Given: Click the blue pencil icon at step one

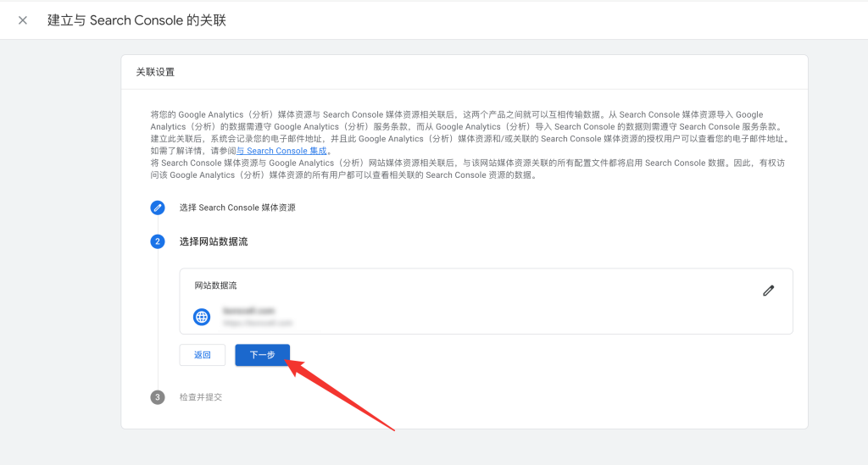Looking at the screenshot, I should pyautogui.click(x=158, y=208).
